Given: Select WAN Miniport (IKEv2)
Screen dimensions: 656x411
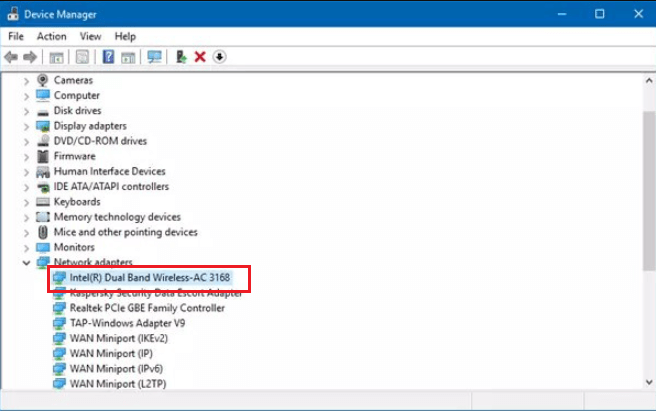Looking at the screenshot, I should click(119, 338).
